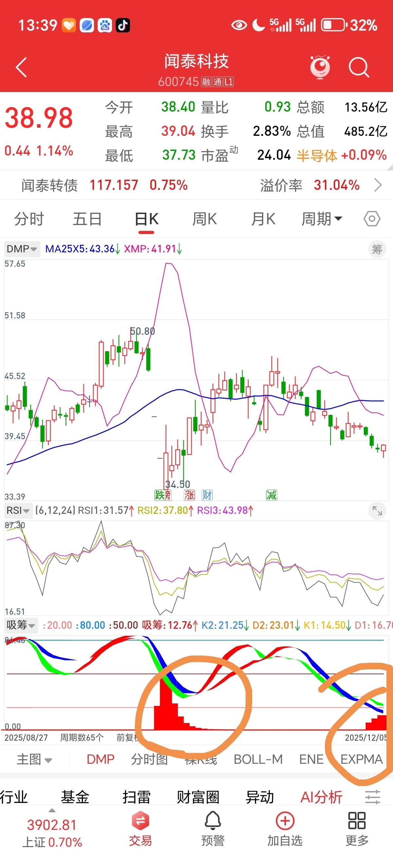The height and width of the screenshot is (868, 393).
Task: Tap the 预警 bell alert icon
Action: click(x=213, y=830)
